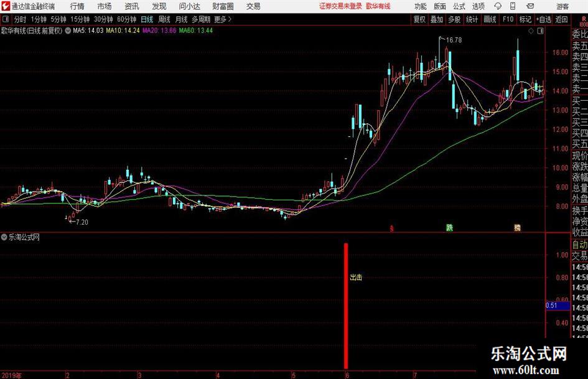Select the 日线 daily period
The image size is (588, 379).
click(x=147, y=19)
